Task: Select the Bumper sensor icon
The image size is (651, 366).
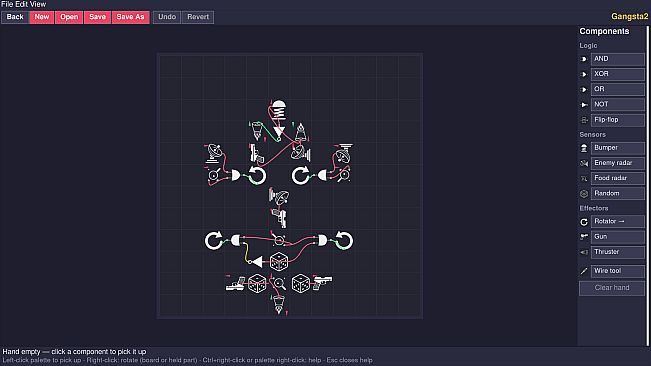Action: (x=584, y=148)
